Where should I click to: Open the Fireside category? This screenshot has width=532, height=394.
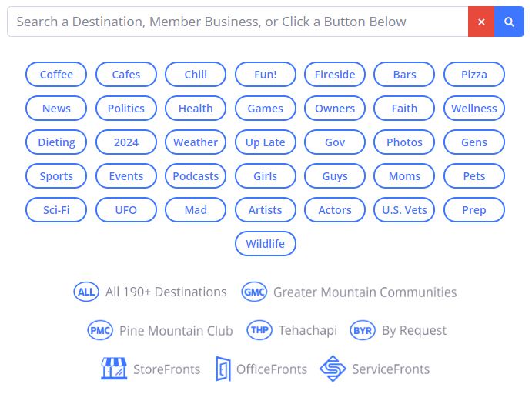pos(335,75)
